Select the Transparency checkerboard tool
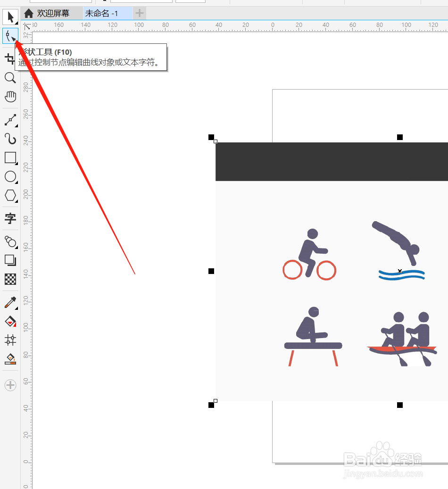 tap(10, 279)
